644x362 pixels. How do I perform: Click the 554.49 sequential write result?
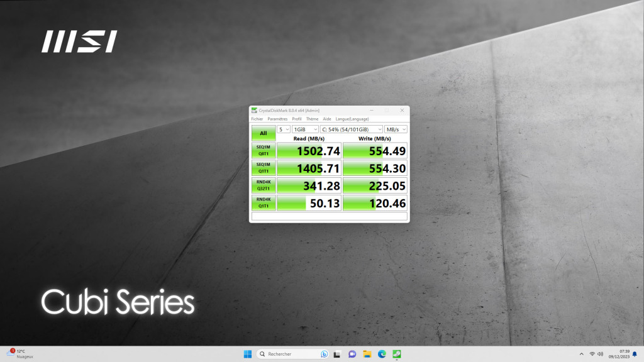[x=375, y=151]
